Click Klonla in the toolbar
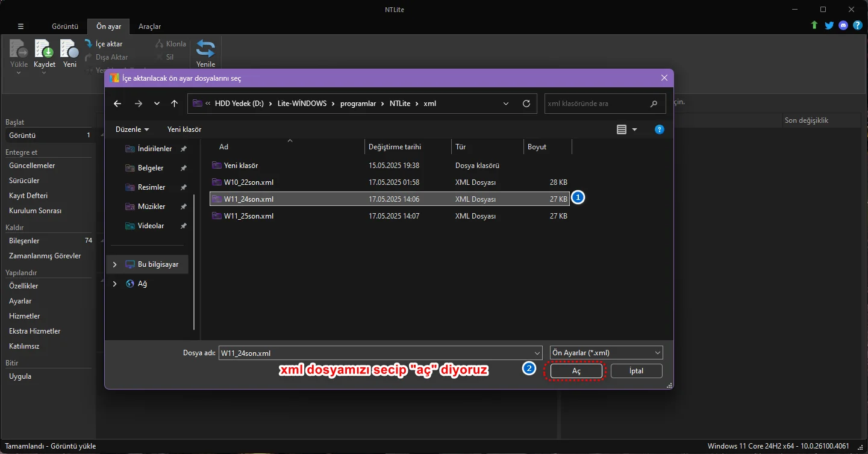Screen dimensions: 868x454 pos(171,44)
